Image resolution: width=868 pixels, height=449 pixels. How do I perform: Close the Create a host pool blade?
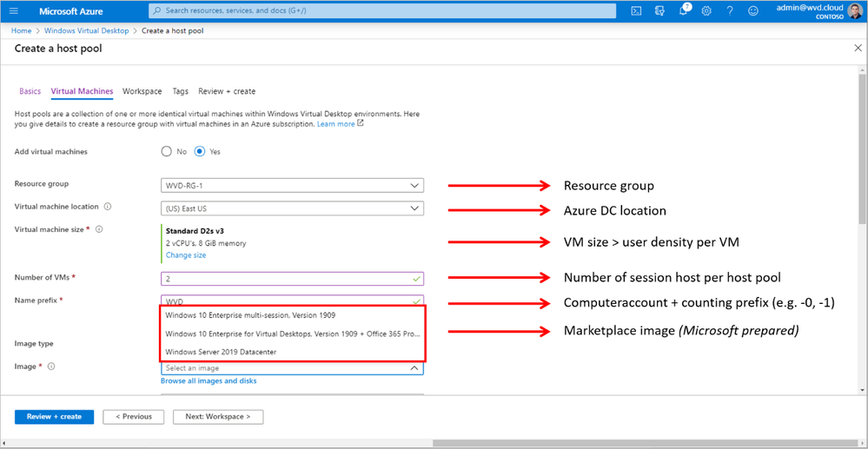coord(858,49)
